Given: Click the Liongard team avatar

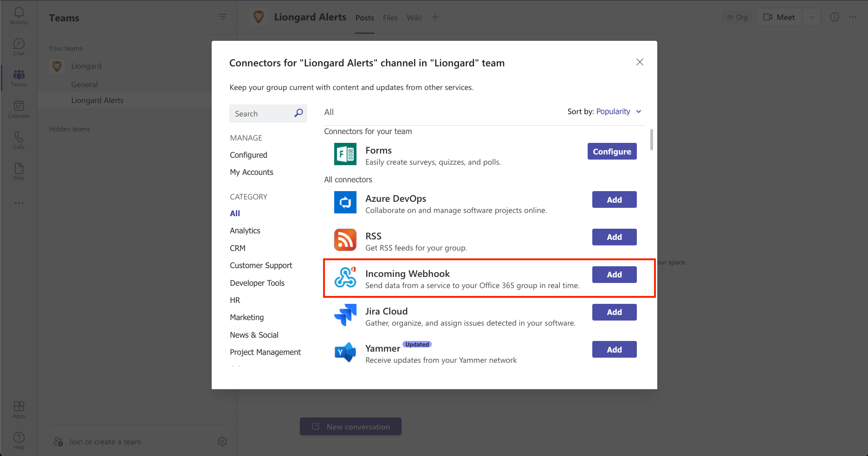Looking at the screenshot, I should (x=57, y=66).
